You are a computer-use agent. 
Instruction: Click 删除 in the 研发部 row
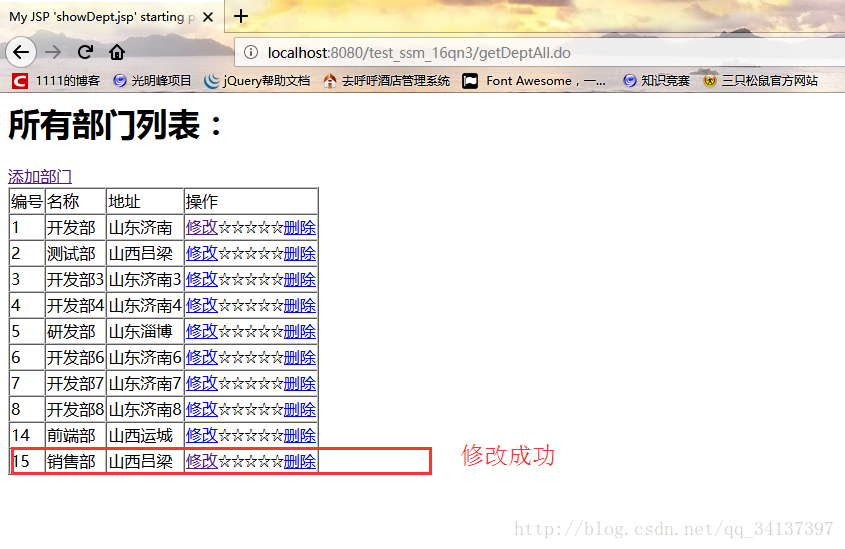[x=300, y=331]
